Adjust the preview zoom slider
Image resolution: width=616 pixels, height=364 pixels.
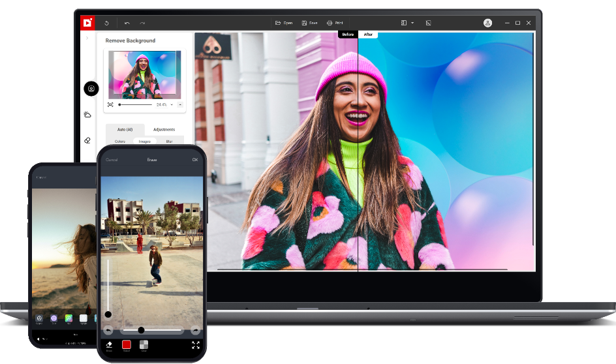click(135, 105)
